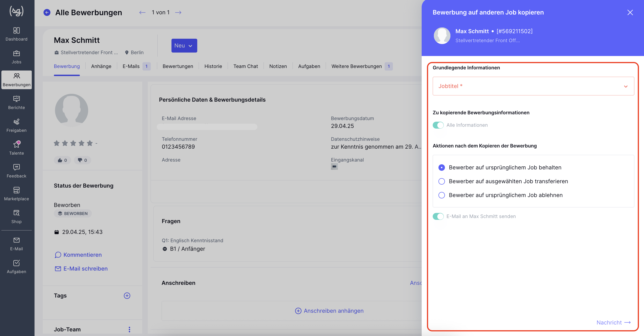
Task: Click the application ID [#569211502]
Action: (x=514, y=31)
